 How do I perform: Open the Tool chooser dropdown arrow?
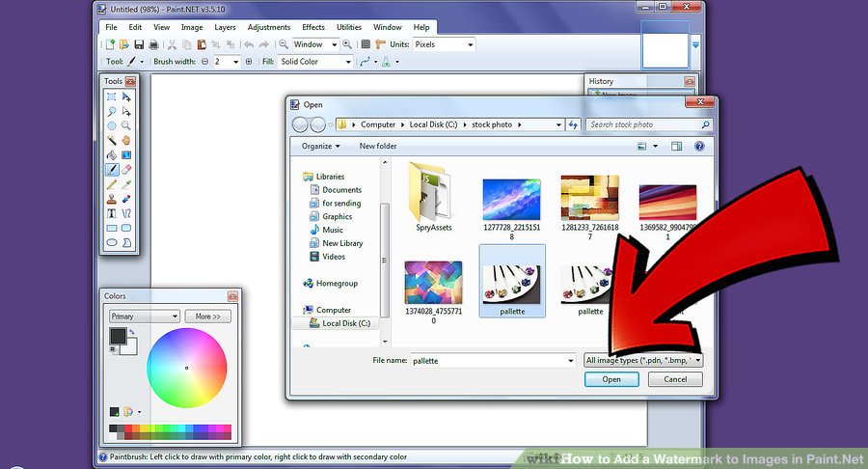142,62
